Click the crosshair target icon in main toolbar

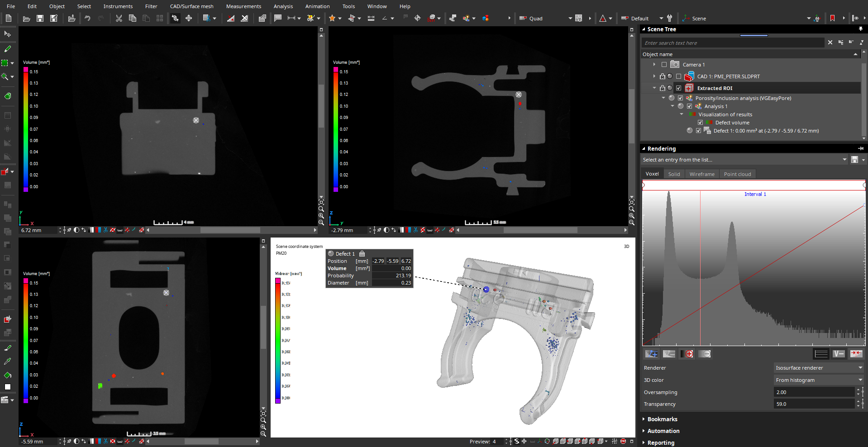tap(417, 19)
